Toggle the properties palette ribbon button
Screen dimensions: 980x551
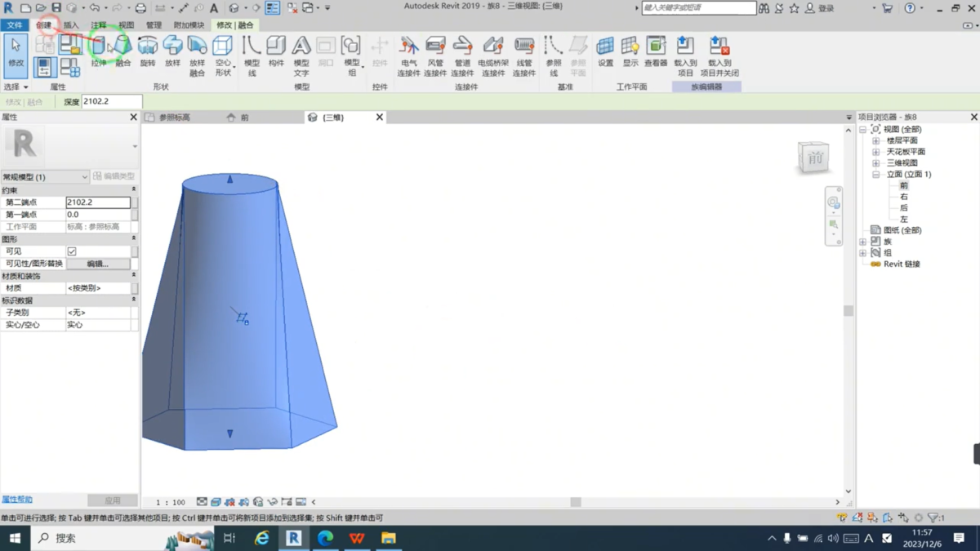click(43, 68)
